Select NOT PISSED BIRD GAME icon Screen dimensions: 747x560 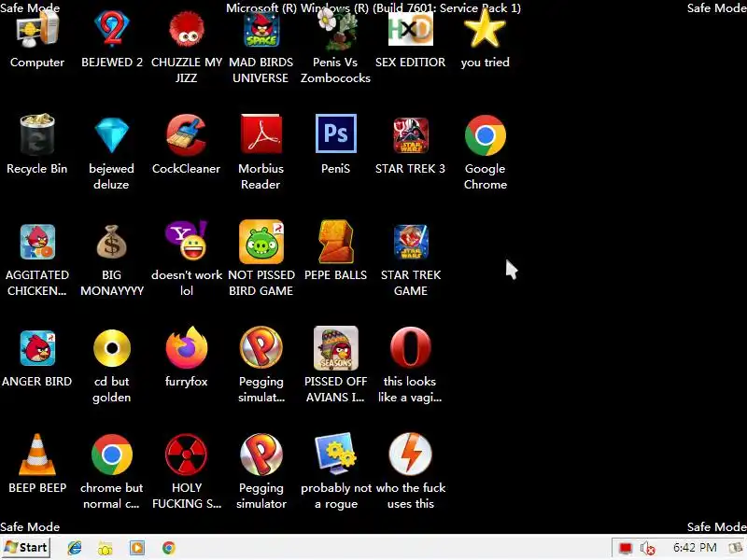click(261, 242)
